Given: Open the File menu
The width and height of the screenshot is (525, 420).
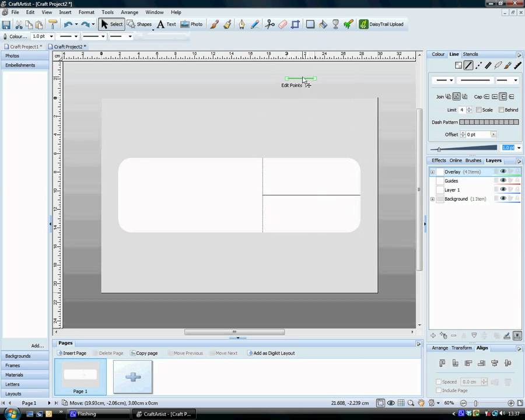Looking at the screenshot, I should 15,12.
